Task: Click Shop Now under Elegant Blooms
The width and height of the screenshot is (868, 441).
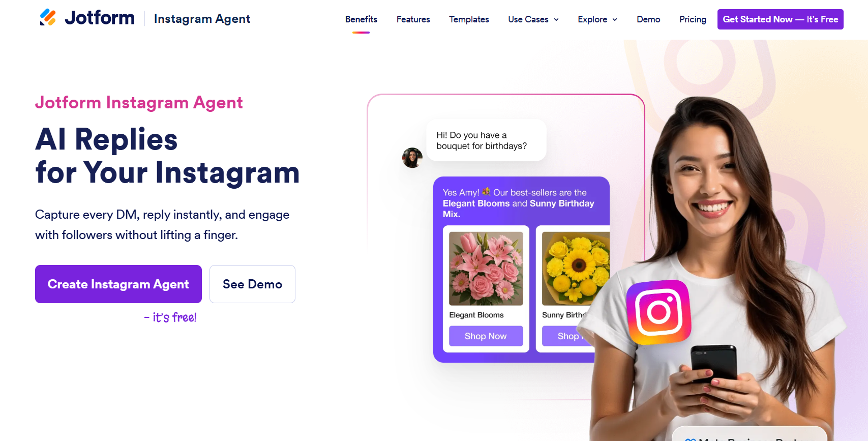Action: click(486, 336)
